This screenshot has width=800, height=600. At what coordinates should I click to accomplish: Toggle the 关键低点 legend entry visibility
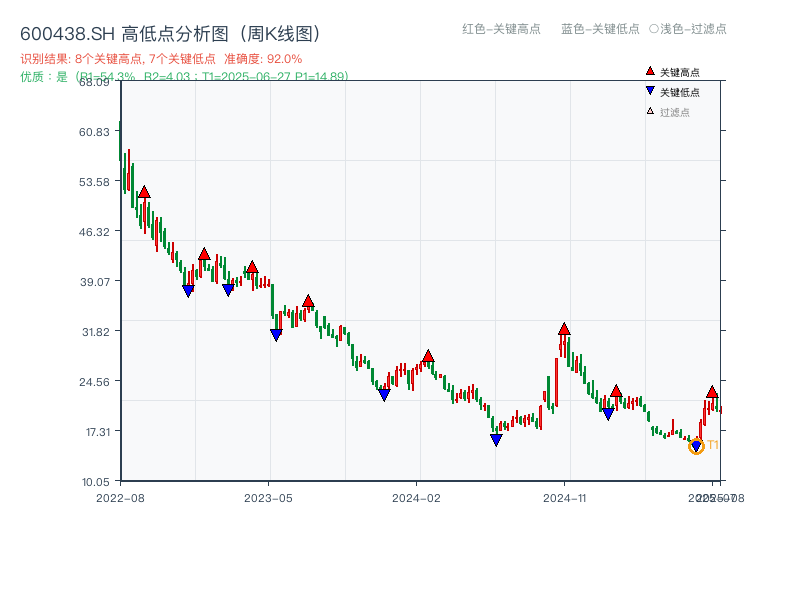tap(680, 88)
